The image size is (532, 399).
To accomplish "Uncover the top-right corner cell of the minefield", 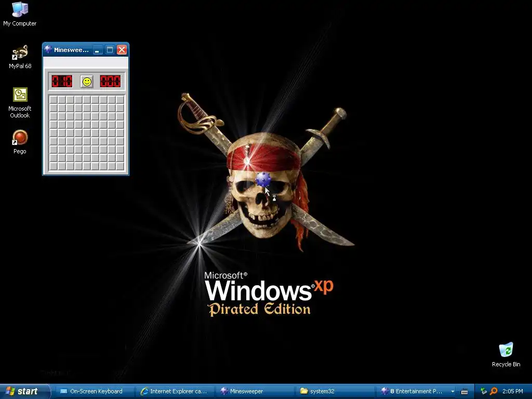I will click(x=120, y=100).
